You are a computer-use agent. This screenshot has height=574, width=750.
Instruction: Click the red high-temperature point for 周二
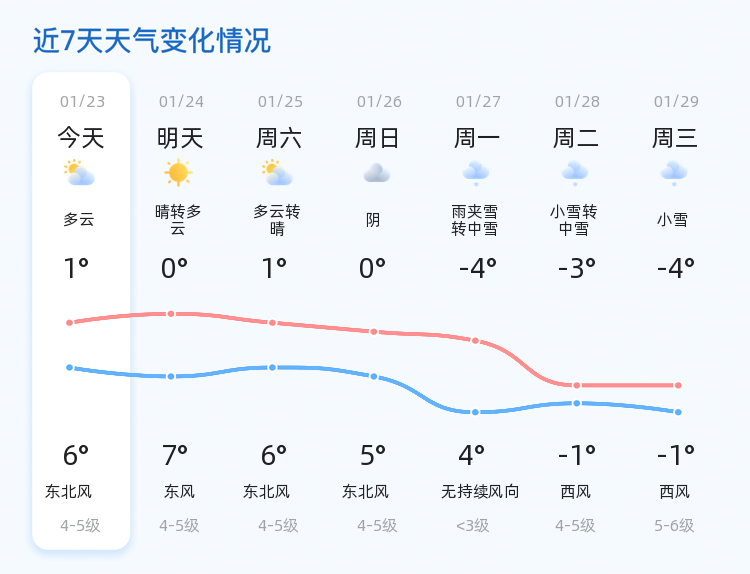(577, 385)
